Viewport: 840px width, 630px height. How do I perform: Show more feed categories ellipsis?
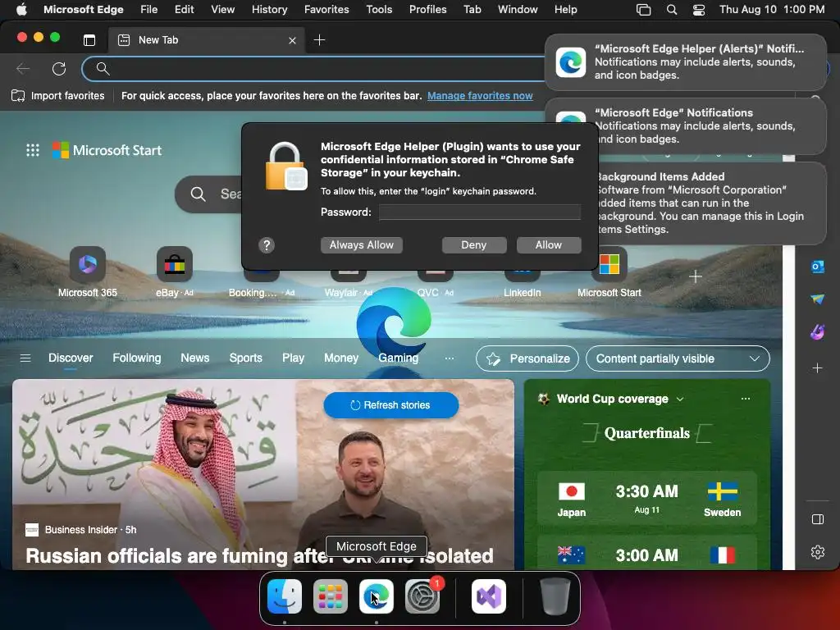(x=449, y=358)
